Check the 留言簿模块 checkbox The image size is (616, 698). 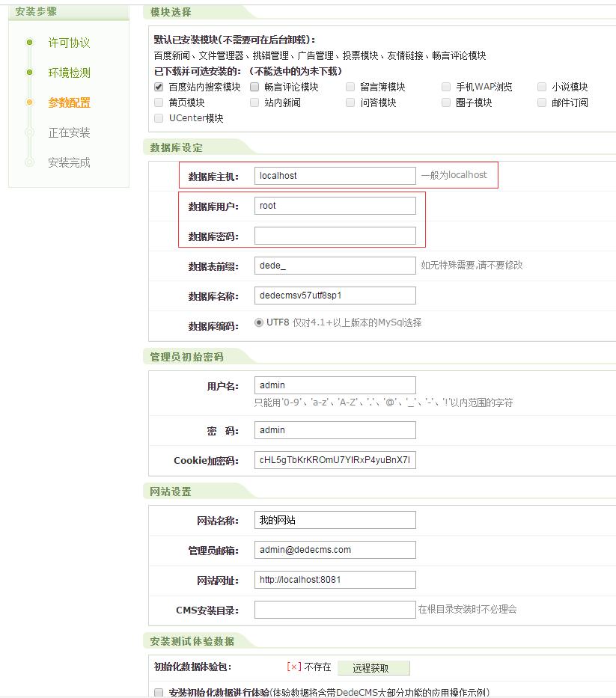click(350, 87)
